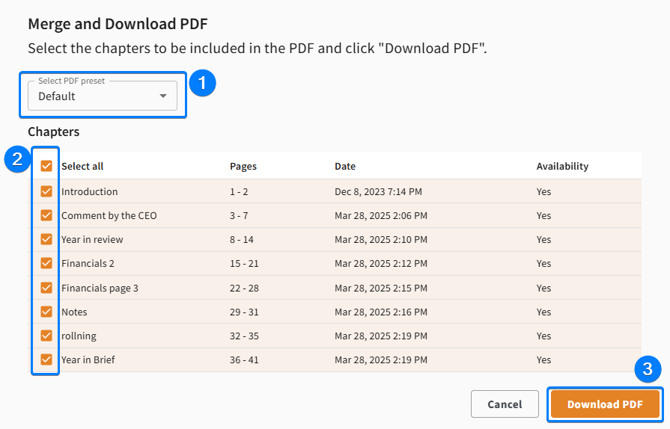
Task: Uncheck the Year in Brief checkbox
Action: 46,359
